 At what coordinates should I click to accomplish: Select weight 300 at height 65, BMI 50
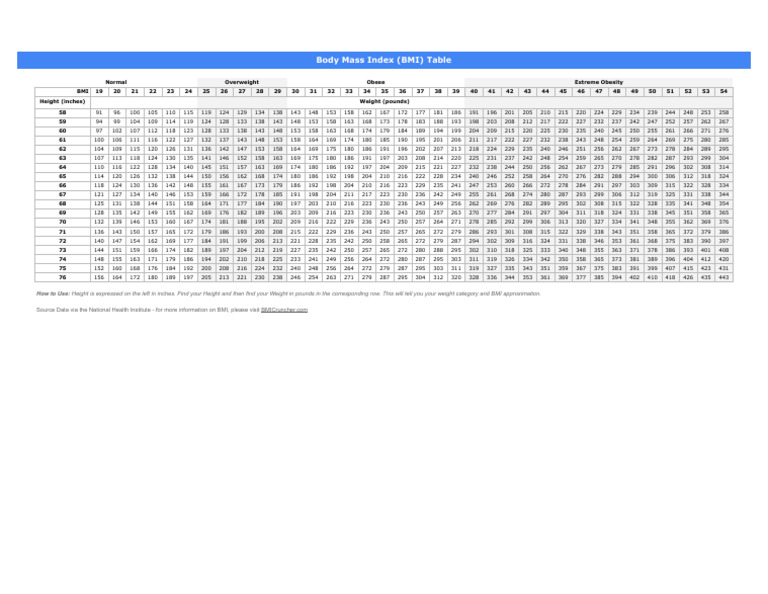[652, 176]
